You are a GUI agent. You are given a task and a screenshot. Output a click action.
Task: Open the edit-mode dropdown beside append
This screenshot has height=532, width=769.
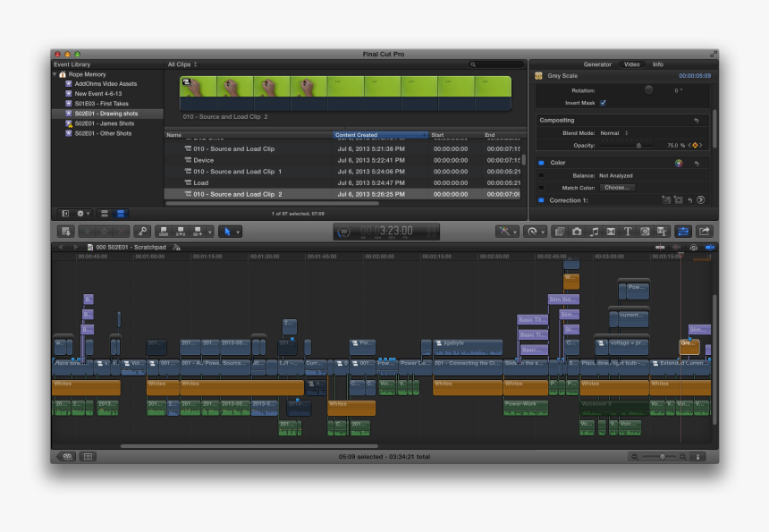coord(210,232)
